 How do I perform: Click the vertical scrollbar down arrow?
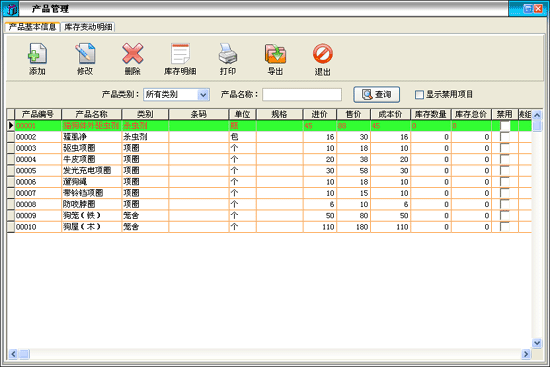point(537,343)
